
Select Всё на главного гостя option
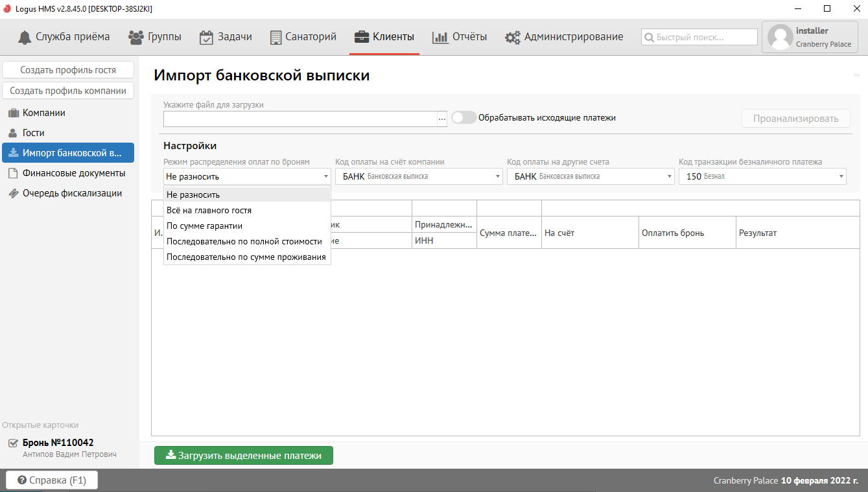209,210
